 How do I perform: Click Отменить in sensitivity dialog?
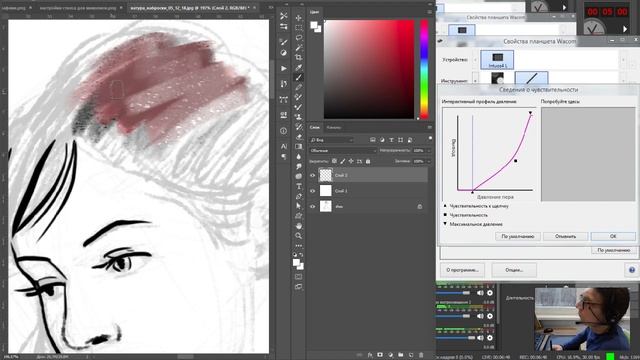point(565,236)
